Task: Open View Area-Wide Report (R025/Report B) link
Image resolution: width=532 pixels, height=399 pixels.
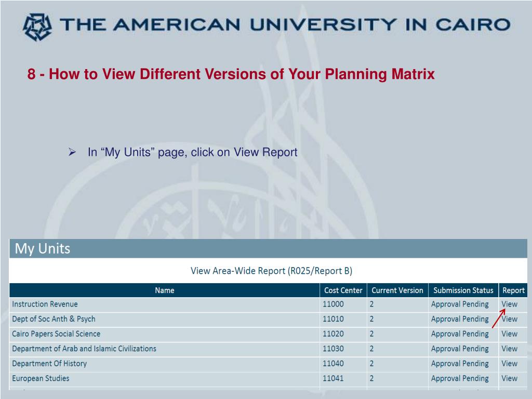Action: (x=271, y=271)
